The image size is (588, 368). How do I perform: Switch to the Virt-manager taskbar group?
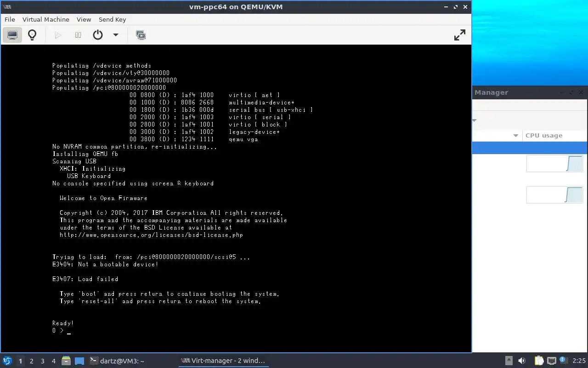coord(223,361)
